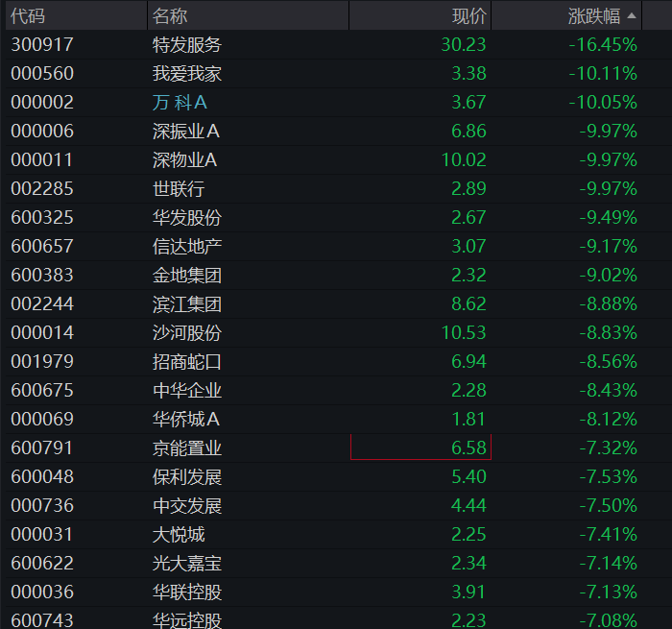Click the -7.53% change for 保利发展
This screenshot has width=672, height=629.
[608, 476]
